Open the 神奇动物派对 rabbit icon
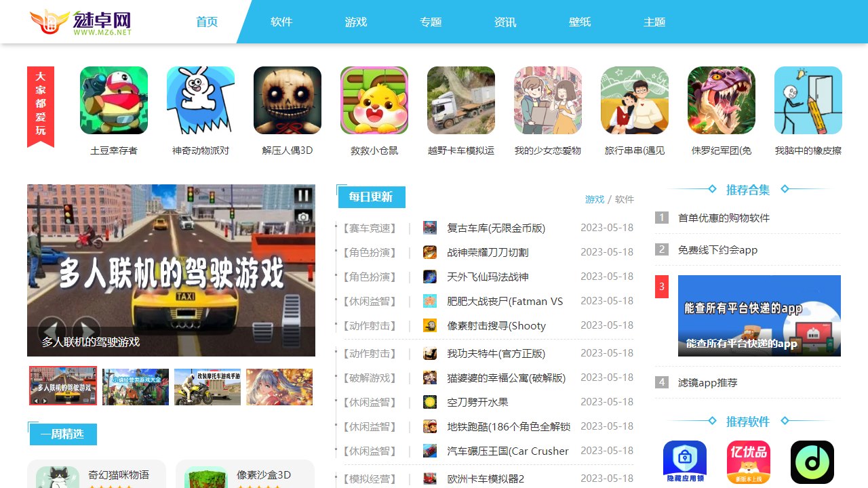The image size is (868, 488). 201,100
